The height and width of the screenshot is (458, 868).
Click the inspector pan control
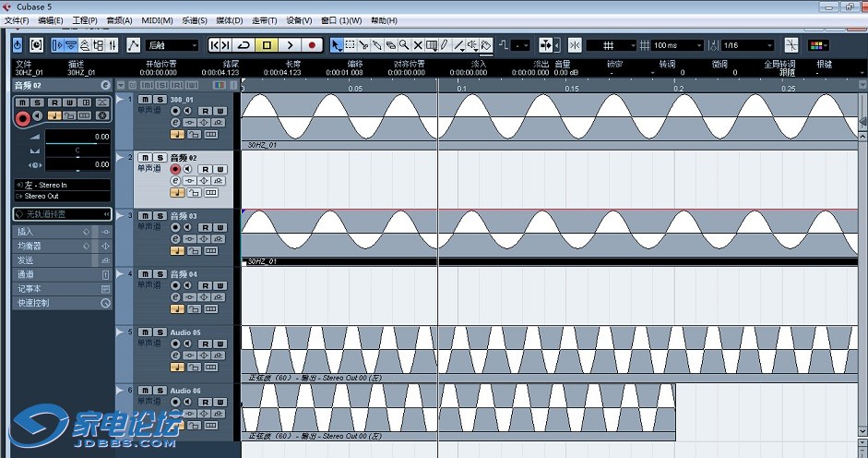77,151
